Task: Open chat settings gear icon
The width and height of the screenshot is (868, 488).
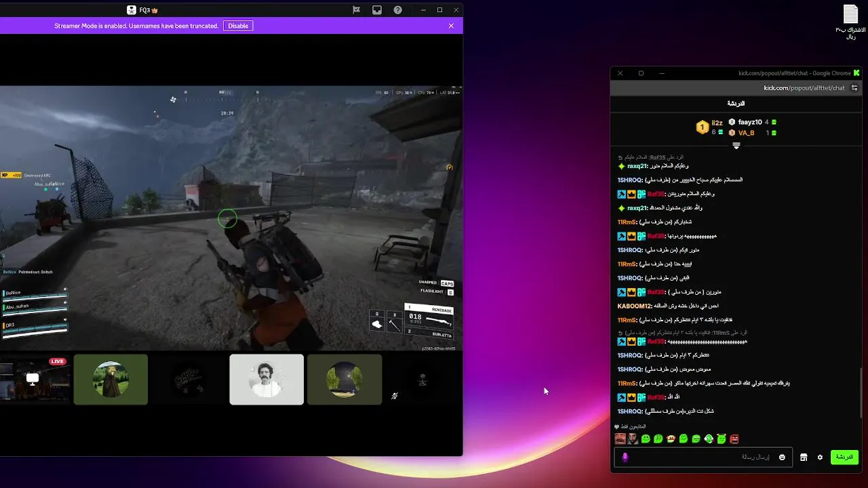Action: tap(820, 457)
